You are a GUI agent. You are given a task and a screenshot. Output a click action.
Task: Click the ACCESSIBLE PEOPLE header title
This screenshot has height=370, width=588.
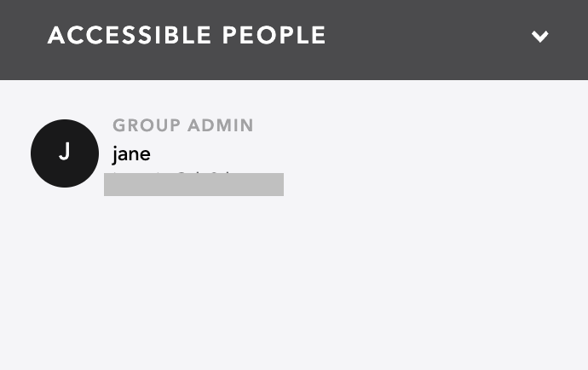point(187,35)
